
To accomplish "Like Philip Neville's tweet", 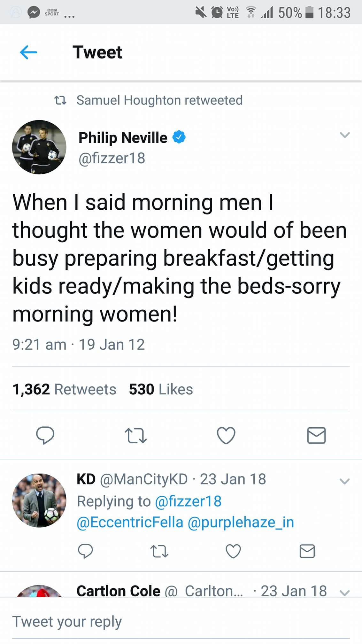I will click(226, 435).
